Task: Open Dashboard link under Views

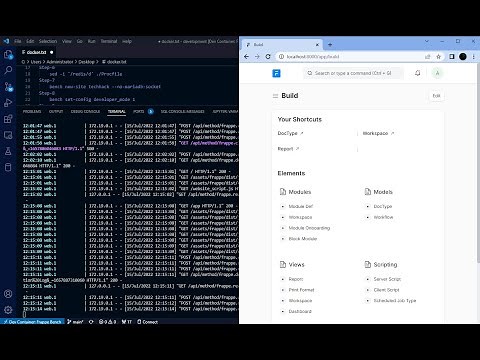Action: coord(300,311)
